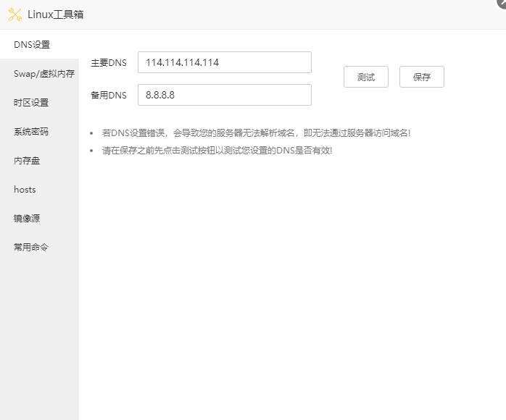Open the Swap/虚拟内存 tab

pyautogui.click(x=39, y=73)
